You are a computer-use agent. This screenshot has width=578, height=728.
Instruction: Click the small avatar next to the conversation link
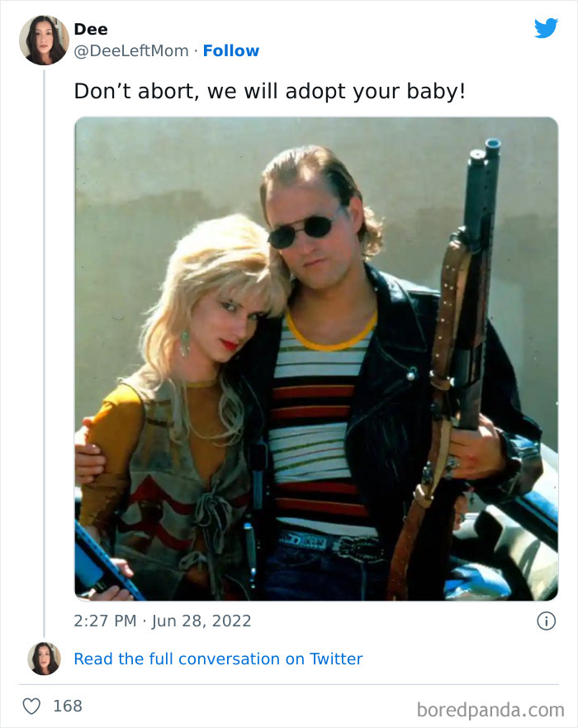[45, 659]
